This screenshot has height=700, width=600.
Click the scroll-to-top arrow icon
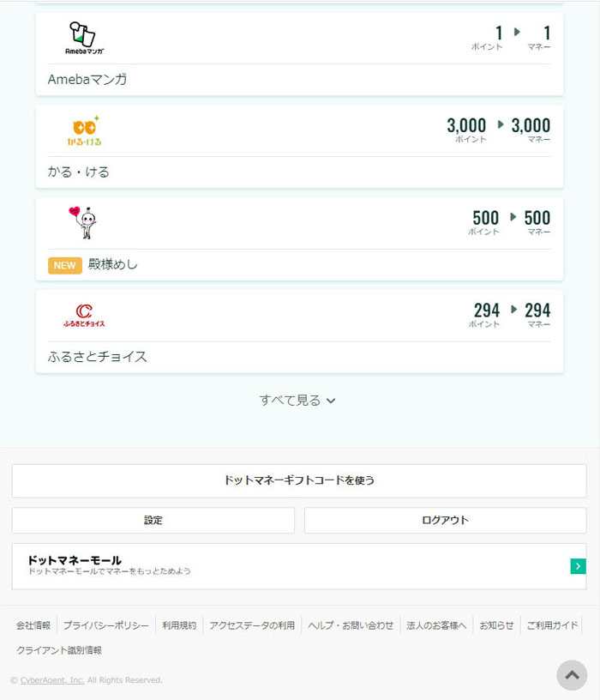[x=572, y=675]
